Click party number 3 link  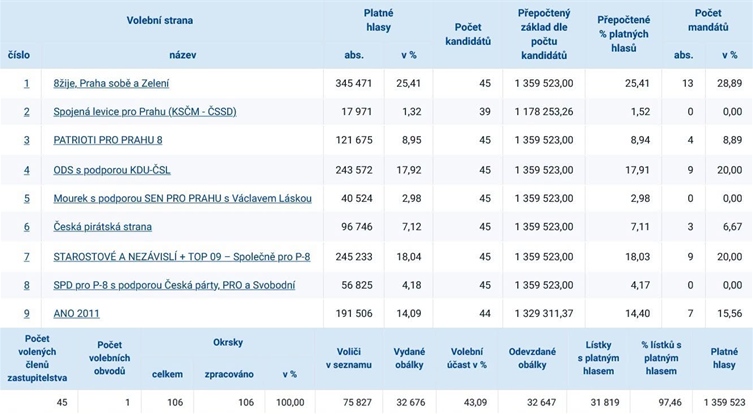click(x=26, y=140)
